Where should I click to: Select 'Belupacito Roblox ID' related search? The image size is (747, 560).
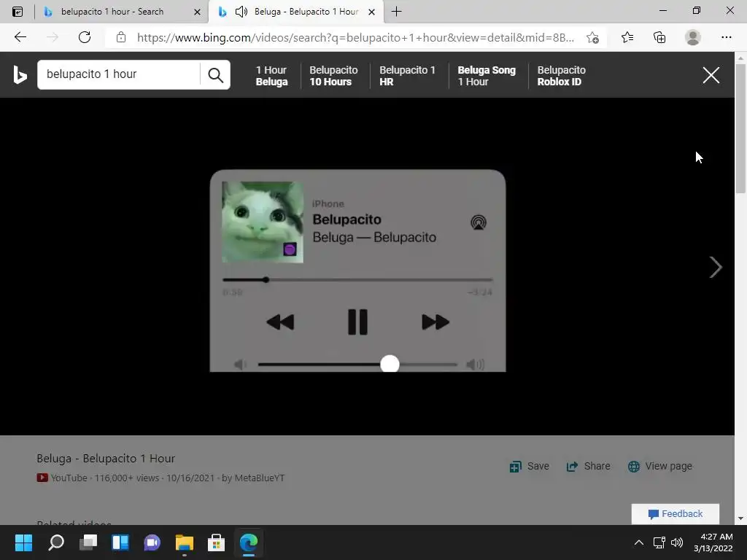click(561, 76)
